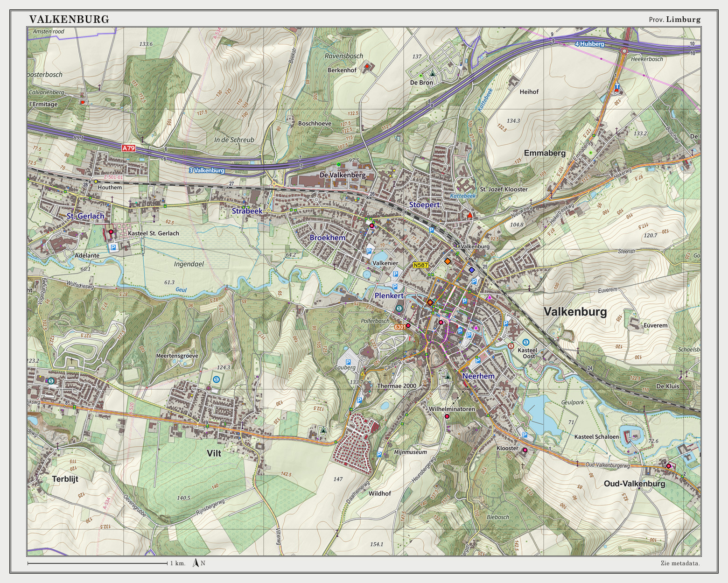Click parking icon beside Mijnmuseum
The height and width of the screenshot is (583, 728).
click(x=379, y=454)
